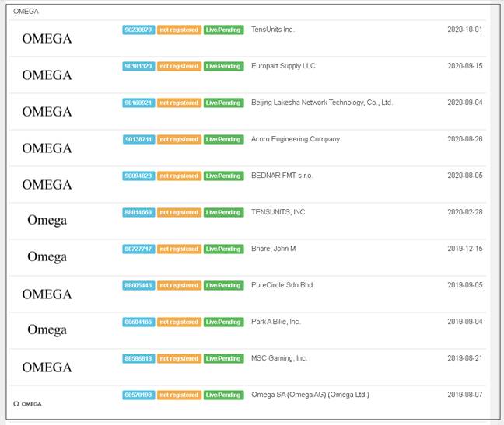
Task: Click the OMEGA heading above the results list
Action: click(26, 12)
